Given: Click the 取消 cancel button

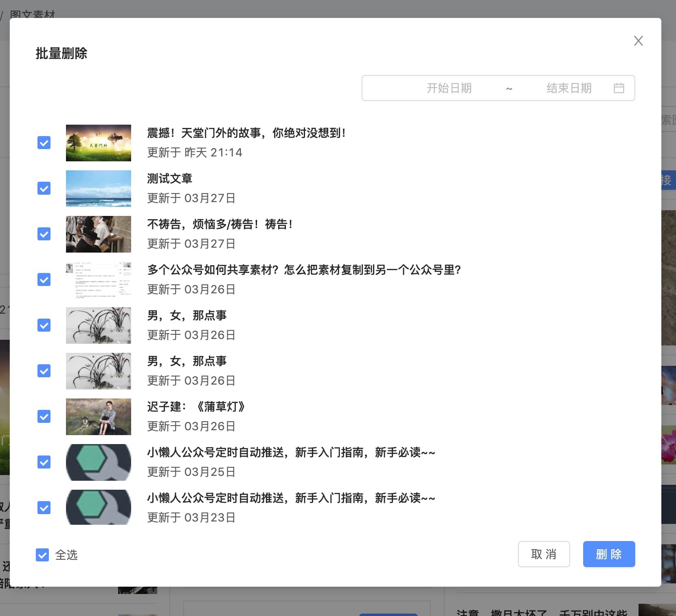Looking at the screenshot, I should [x=544, y=554].
